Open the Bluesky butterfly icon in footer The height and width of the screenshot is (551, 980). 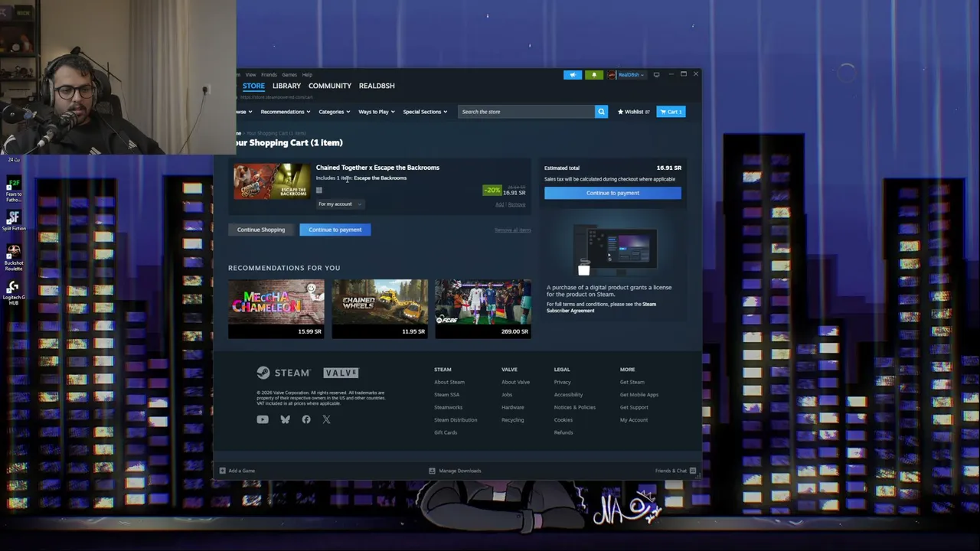[285, 419]
